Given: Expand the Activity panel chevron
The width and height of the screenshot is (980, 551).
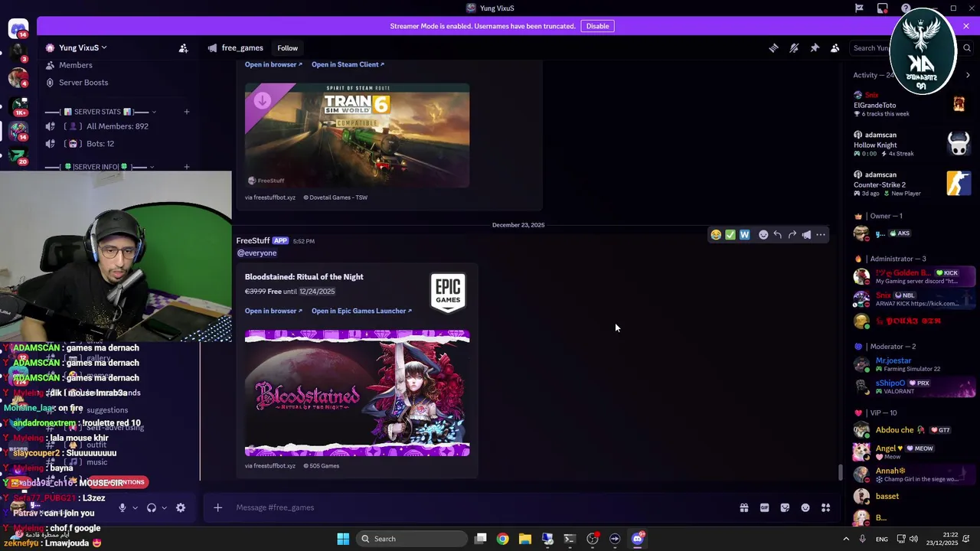Looking at the screenshot, I should (x=968, y=75).
